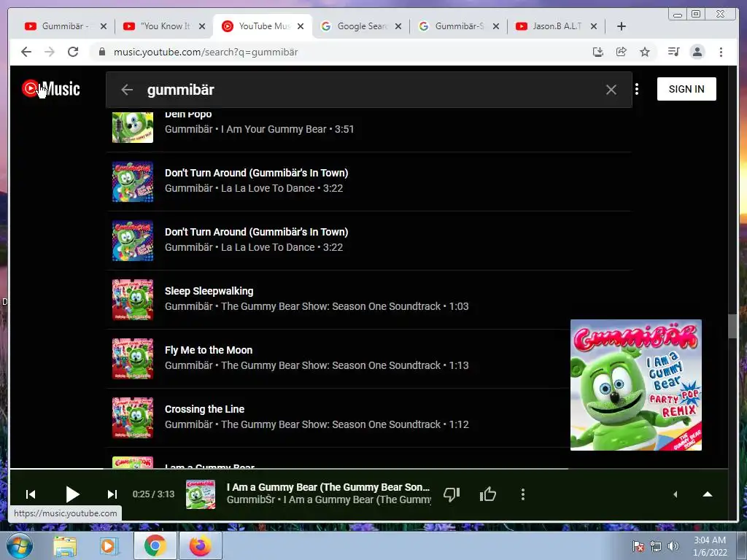Open Windows Explorer from the taskbar

click(x=65, y=545)
